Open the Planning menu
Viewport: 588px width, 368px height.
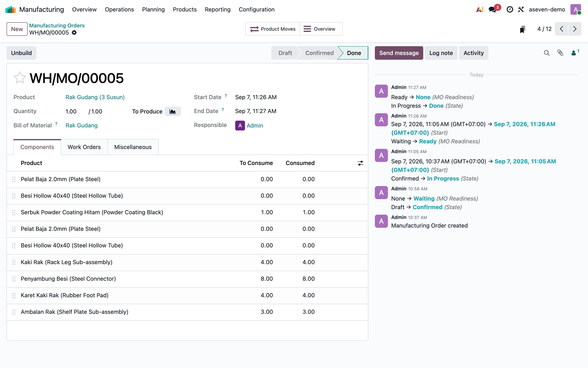(x=153, y=9)
